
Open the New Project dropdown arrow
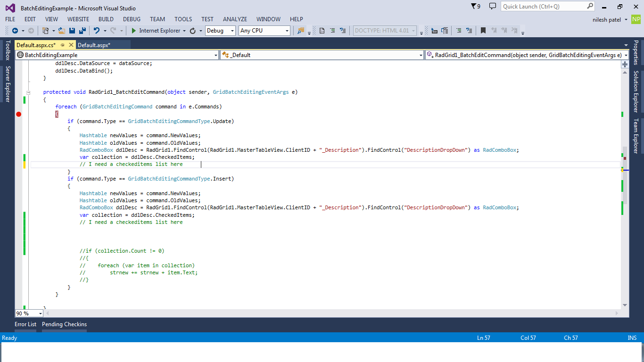[x=53, y=31]
